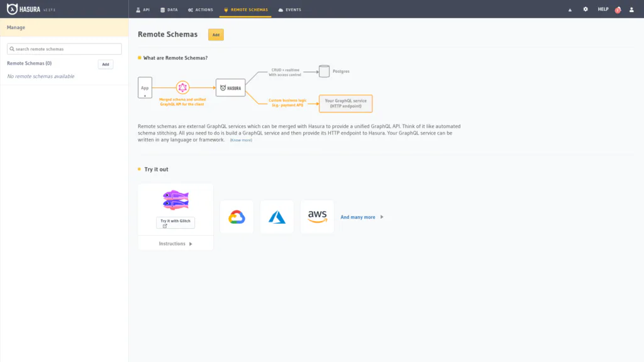The width and height of the screenshot is (644, 362).
Task: Expand the Instructions section
Action: (175, 243)
